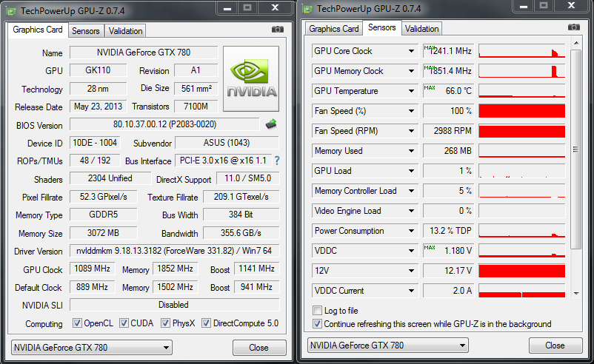
Task: Switch to Graphics Card tab in right window
Action: tap(334, 29)
